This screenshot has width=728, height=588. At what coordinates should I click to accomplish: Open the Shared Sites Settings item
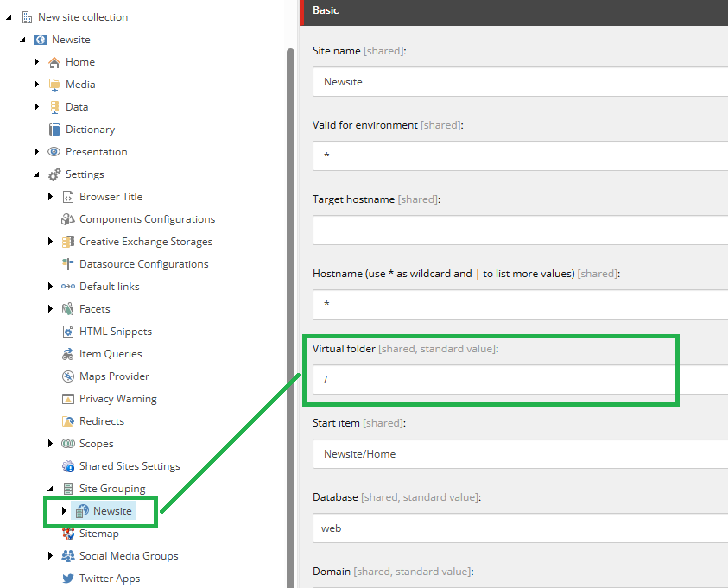(x=130, y=466)
